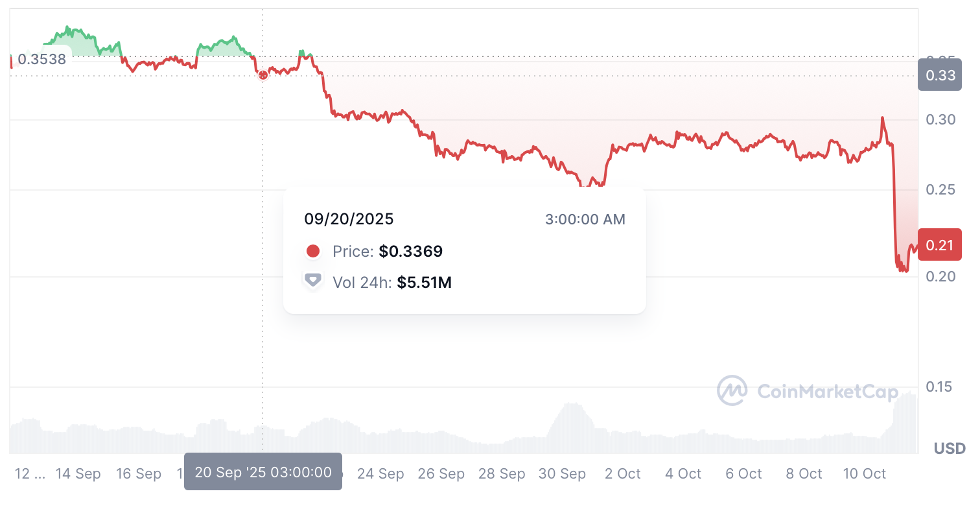
Task: Select the 10 Oct date on the axis
Action: coord(864,474)
